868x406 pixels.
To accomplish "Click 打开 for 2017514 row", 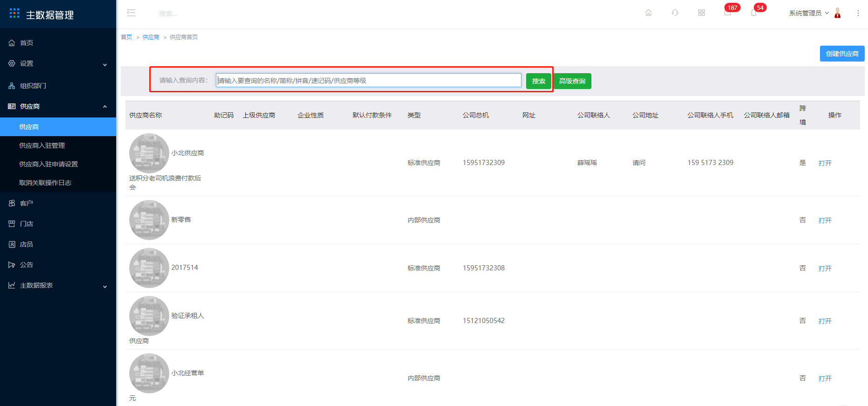I will pyautogui.click(x=825, y=268).
